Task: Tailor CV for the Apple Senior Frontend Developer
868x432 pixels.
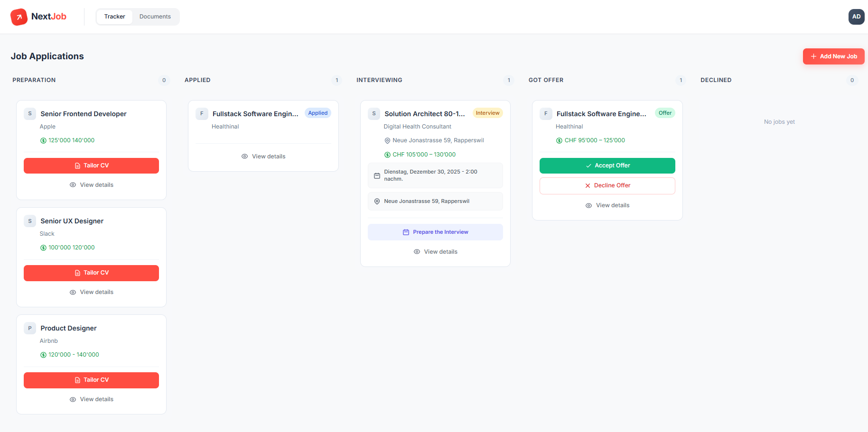Action: tap(91, 165)
